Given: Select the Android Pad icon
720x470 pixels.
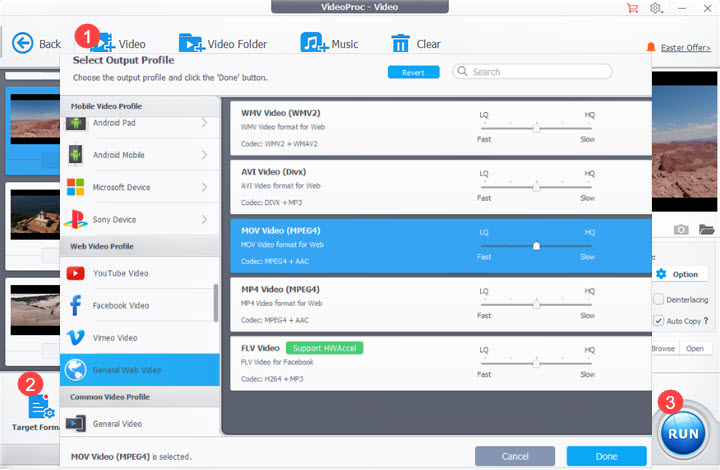Looking at the screenshot, I should click(x=75, y=123).
